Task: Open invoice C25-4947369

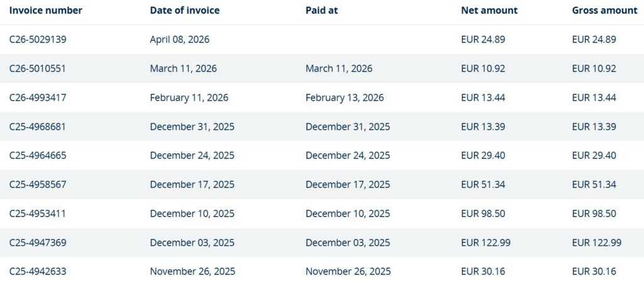Action: tap(38, 243)
